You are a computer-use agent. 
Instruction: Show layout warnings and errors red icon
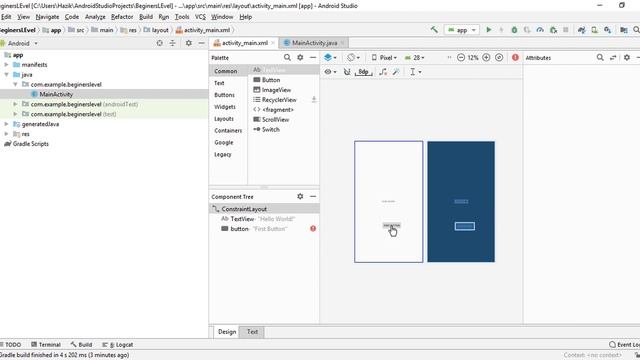[516, 58]
